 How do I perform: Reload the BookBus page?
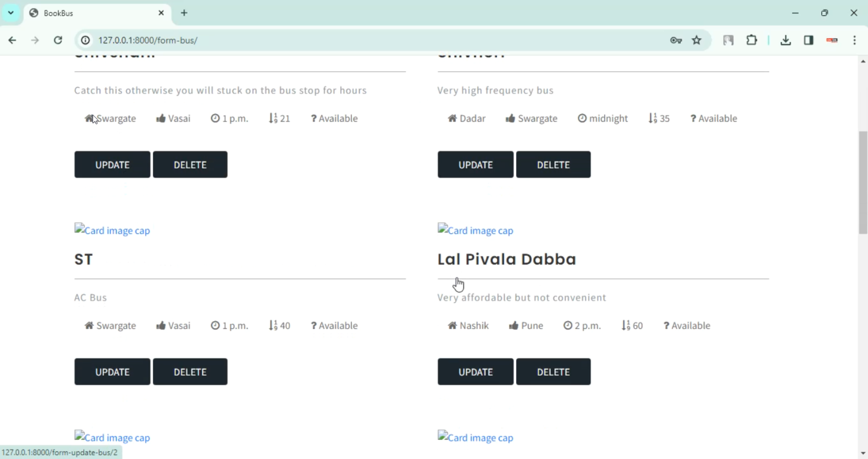click(x=58, y=40)
